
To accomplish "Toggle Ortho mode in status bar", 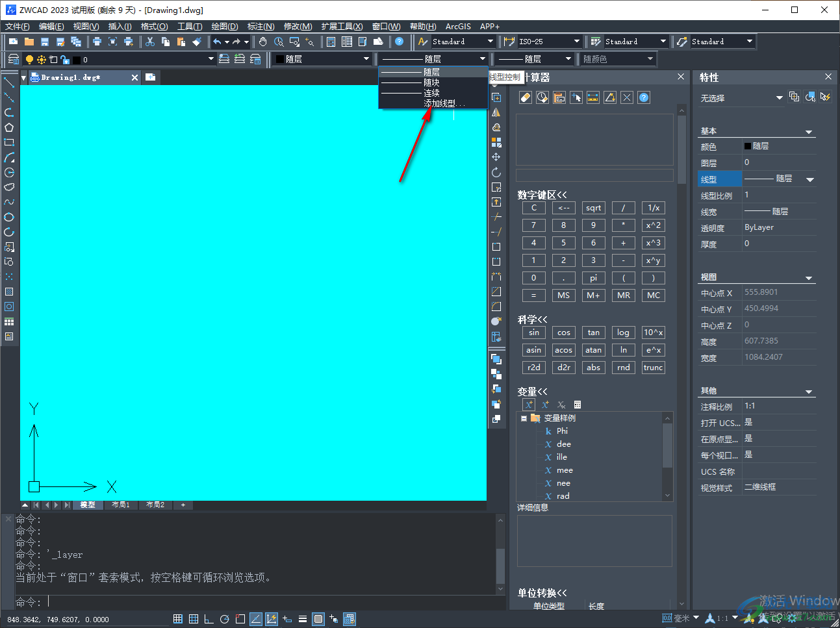I will point(209,619).
